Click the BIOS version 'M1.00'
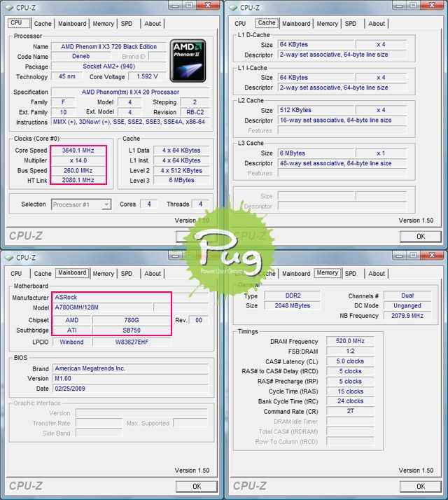Screen dimensions: 448x500 [130, 379]
